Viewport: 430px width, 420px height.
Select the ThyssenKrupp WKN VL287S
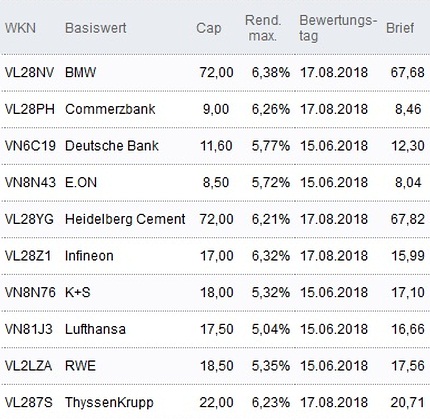[29, 402]
